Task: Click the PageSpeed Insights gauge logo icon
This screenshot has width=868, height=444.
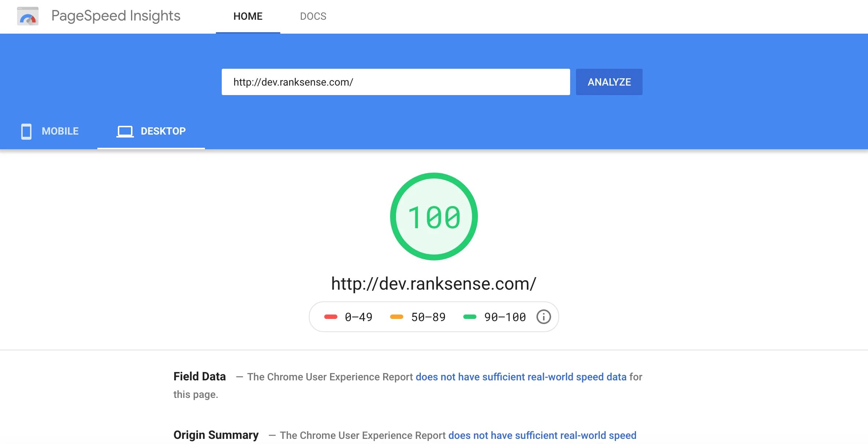Action: [x=28, y=16]
